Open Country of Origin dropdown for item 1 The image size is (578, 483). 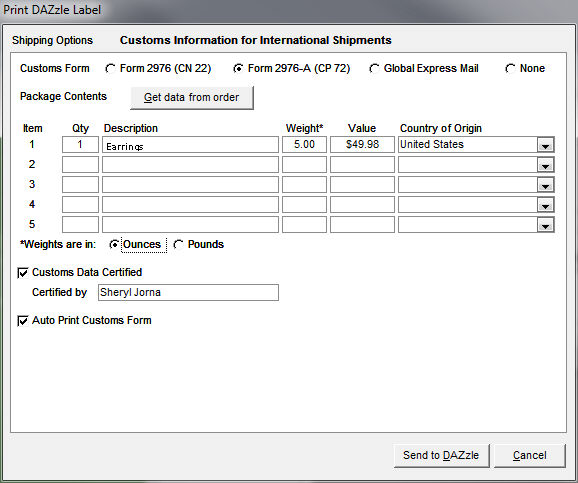tap(545, 145)
